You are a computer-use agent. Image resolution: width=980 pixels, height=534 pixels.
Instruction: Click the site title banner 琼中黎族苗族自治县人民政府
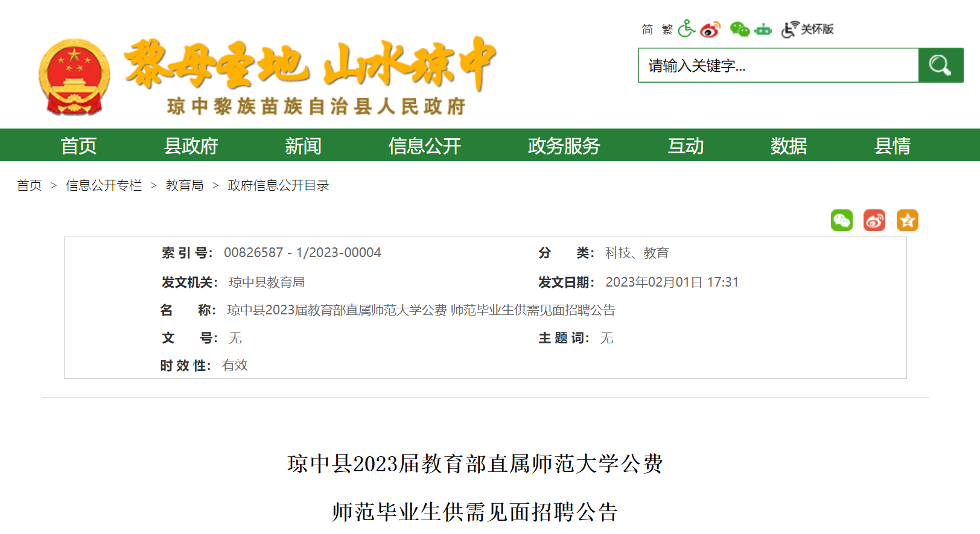(316, 106)
